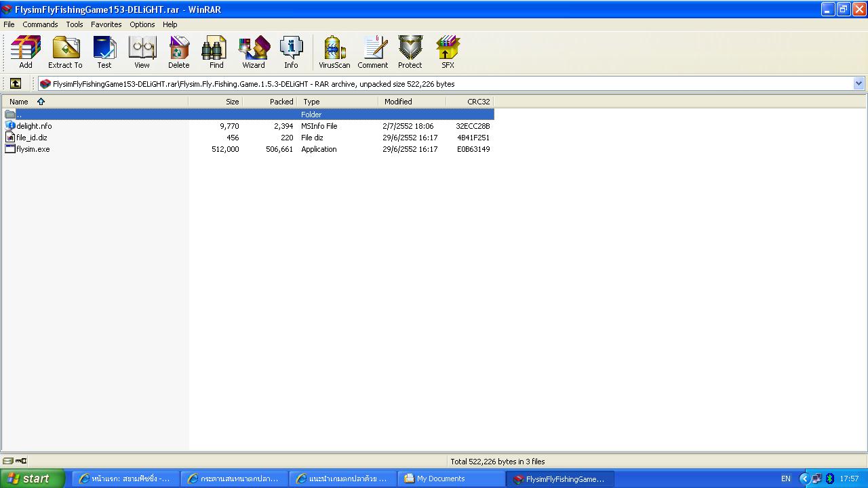
Task: Open the File menu
Action: (9, 24)
